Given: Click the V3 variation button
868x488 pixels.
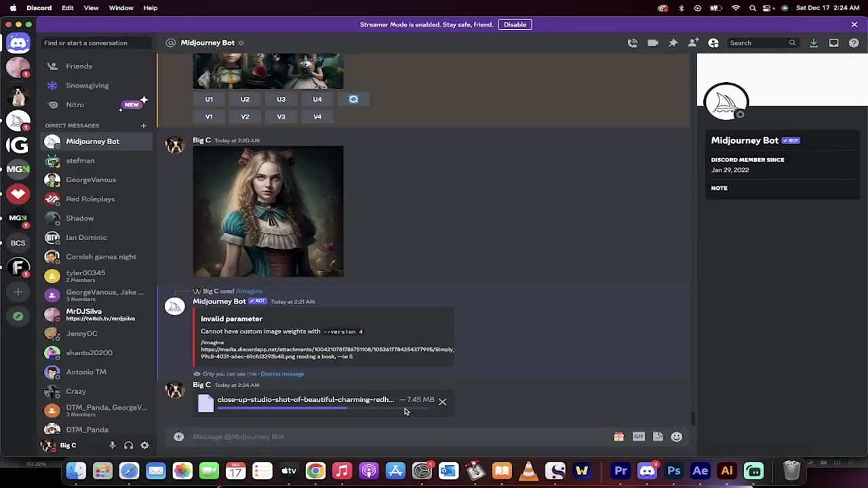Looking at the screenshot, I should coord(281,117).
